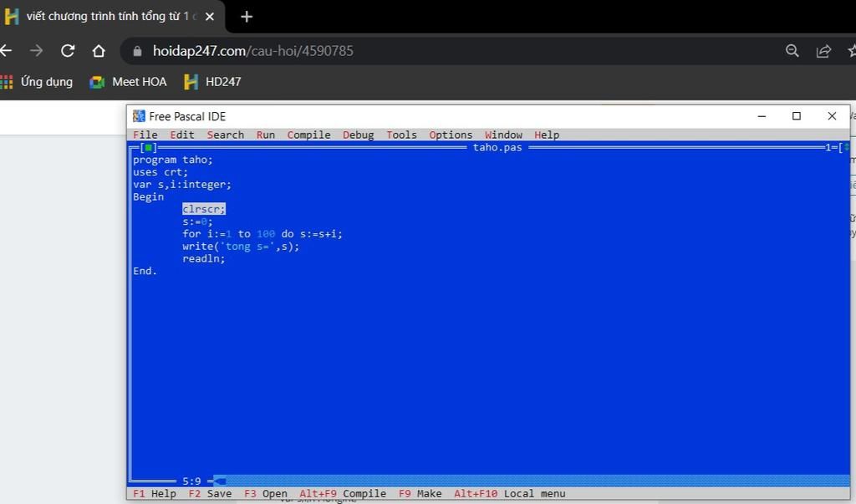Click the 'End.' line
Image resolution: width=856 pixels, height=504 pixels.
click(145, 271)
